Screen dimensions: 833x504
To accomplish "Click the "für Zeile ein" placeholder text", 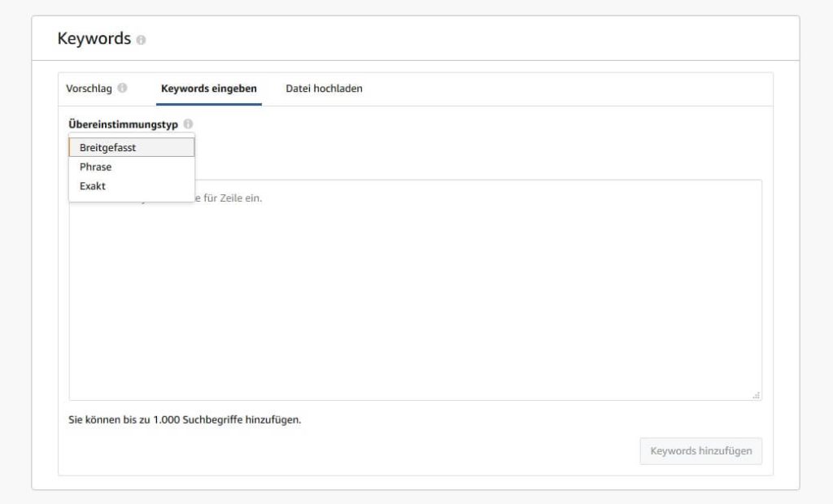I will coord(233,198).
